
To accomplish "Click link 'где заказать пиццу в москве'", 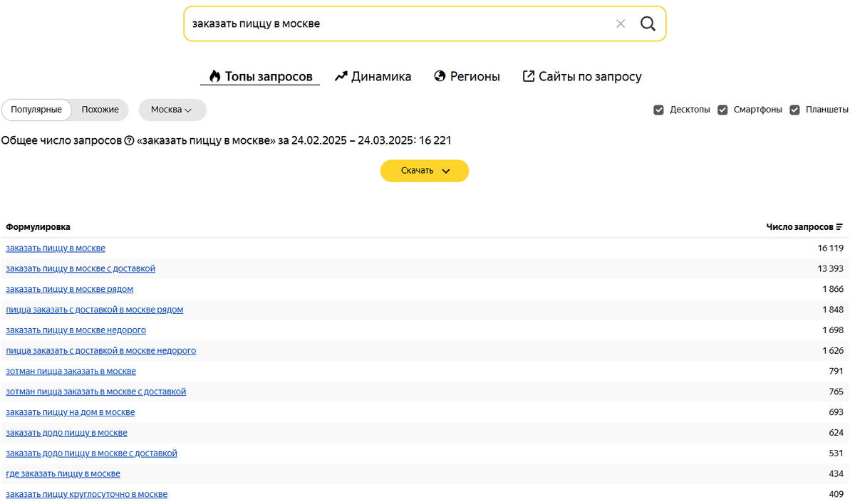I will pyautogui.click(x=63, y=473).
